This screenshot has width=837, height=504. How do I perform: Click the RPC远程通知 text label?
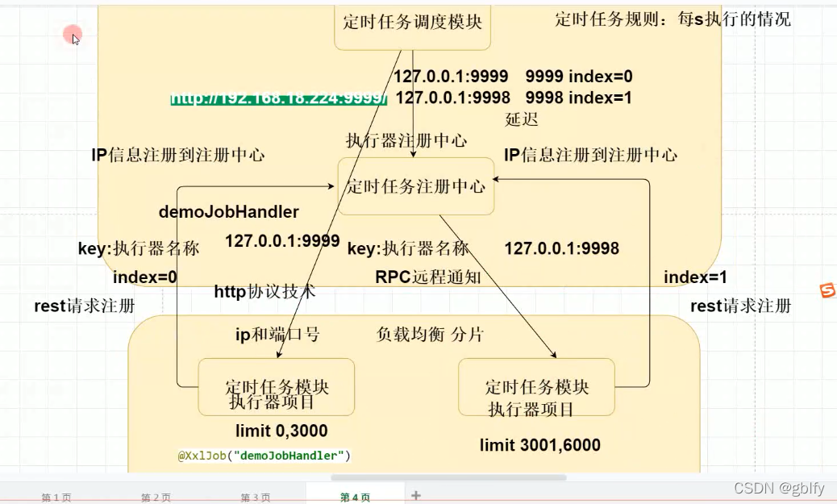pos(426,277)
